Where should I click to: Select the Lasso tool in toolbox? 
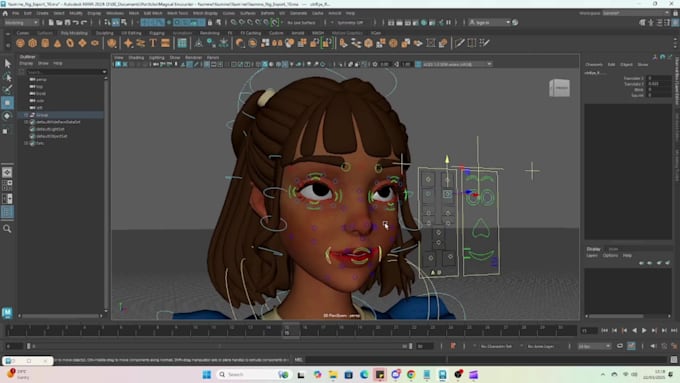coord(7,77)
